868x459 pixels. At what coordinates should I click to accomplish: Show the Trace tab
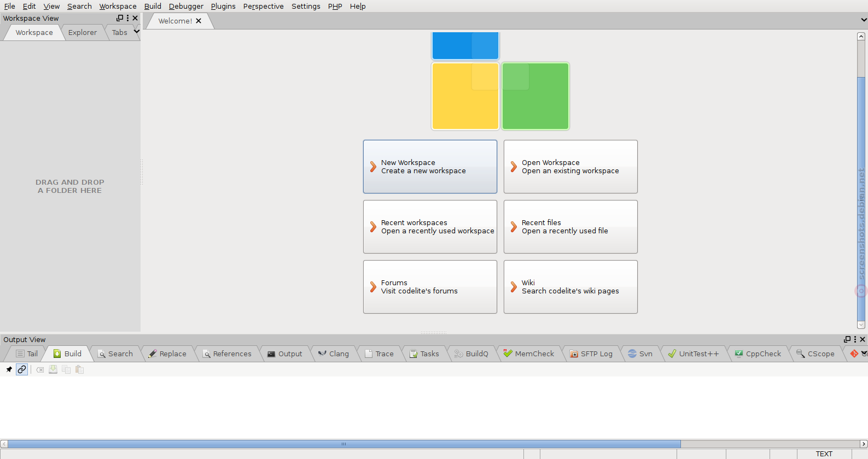[x=380, y=354]
